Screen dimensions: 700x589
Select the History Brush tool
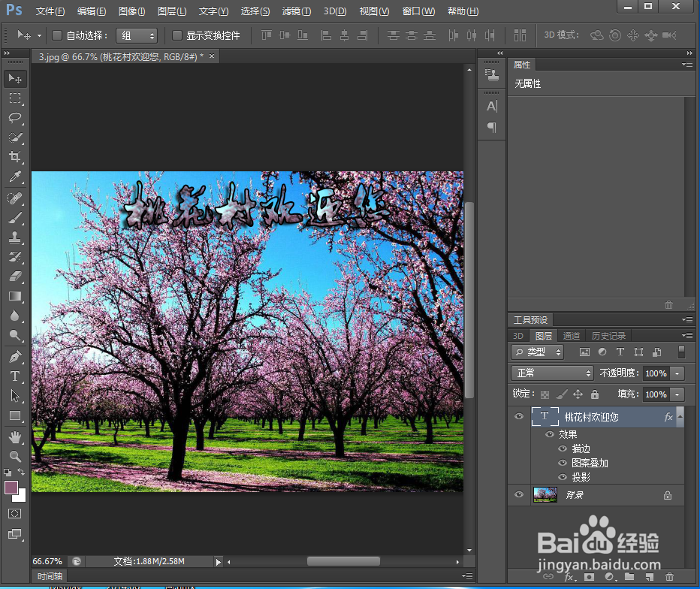[x=15, y=257]
